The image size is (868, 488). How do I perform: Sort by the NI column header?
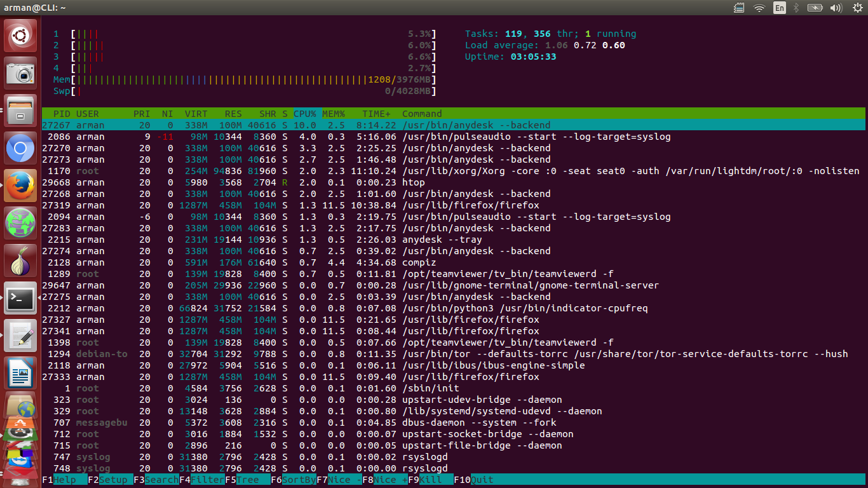point(167,114)
